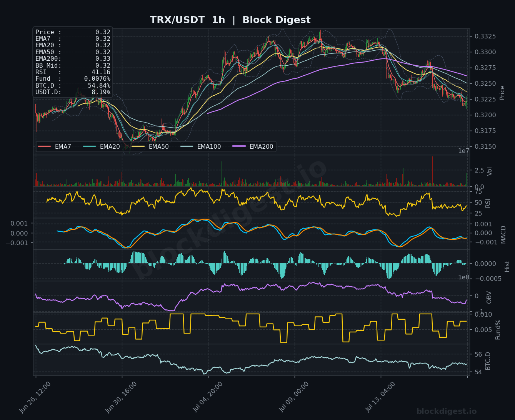
Task: Click the BB Mid row in info box
Action: coord(73,65)
